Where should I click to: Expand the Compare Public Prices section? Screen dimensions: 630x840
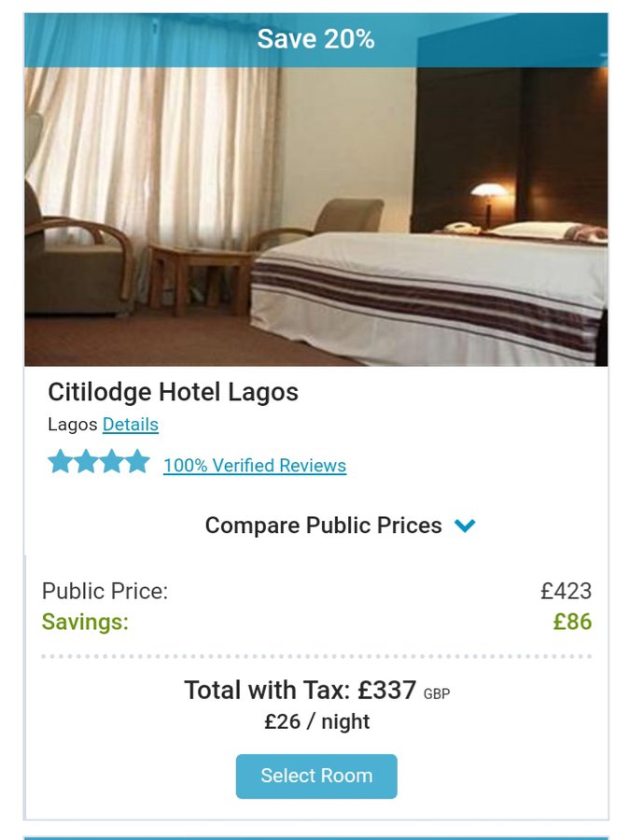point(324,526)
